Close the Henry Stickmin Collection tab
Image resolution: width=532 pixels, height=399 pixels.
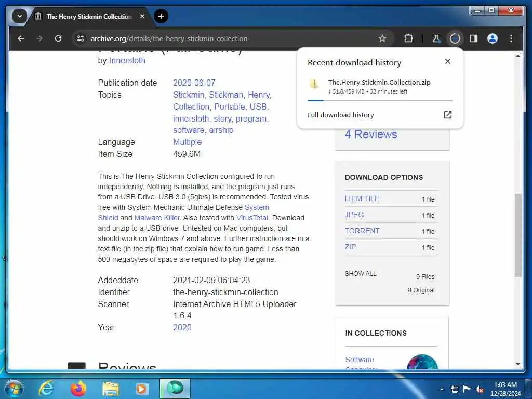(142, 16)
